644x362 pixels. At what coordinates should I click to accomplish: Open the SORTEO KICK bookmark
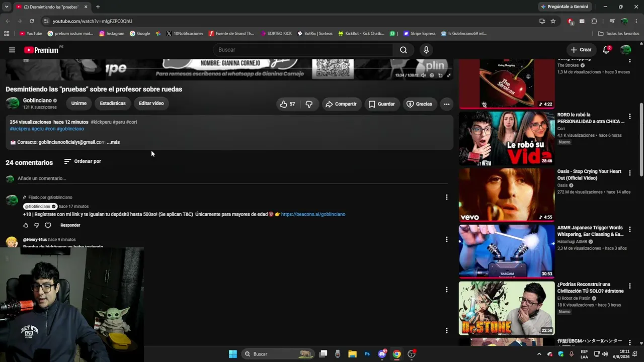point(276,34)
